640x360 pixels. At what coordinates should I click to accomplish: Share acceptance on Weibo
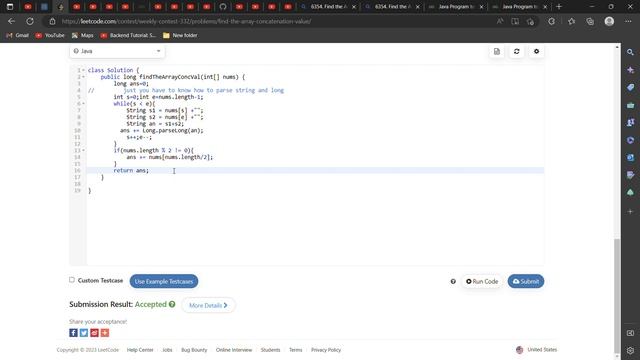click(x=94, y=333)
